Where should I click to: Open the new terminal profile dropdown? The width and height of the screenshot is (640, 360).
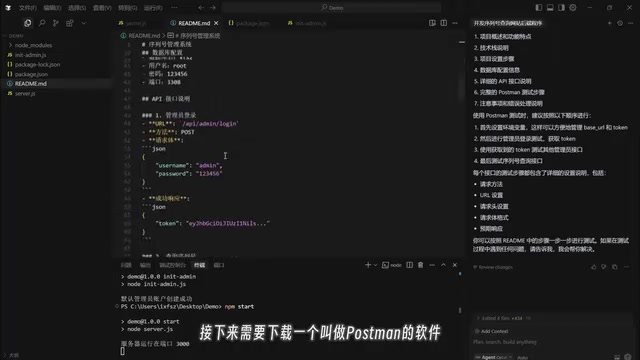point(375,265)
